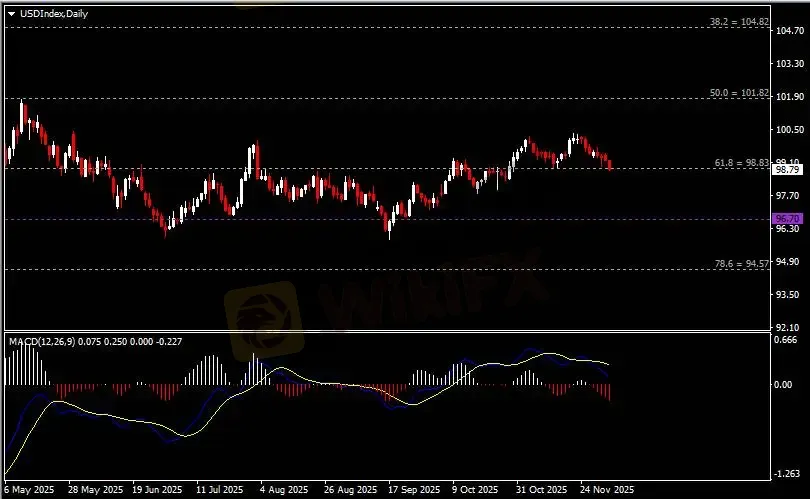Viewport: 810px width, 499px height.
Task: Click the 9 Oct 2025 date label
Action: [x=475, y=490]
